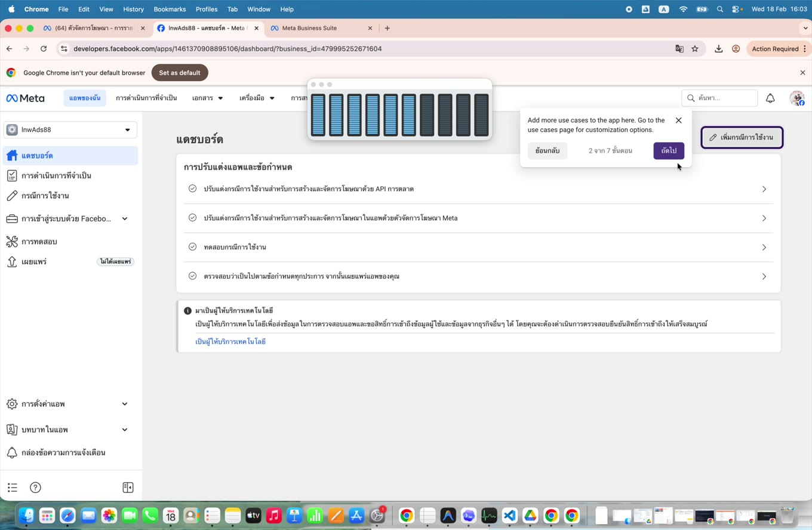Viewport: 812px width, 530px height.
Task: Click the ไม่ได้เผยแพร่ status badge
Action: pyautogui.click(x=115, y=261)
